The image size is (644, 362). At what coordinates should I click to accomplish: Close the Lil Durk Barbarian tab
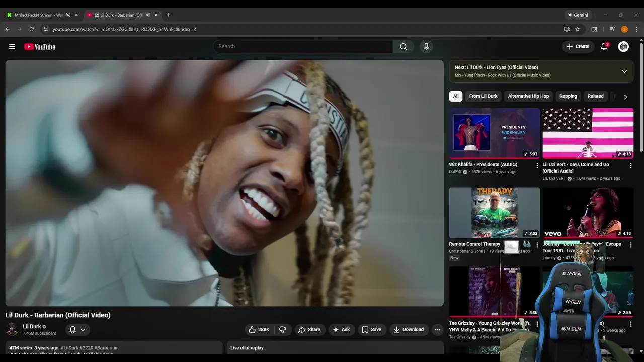coord(156,15)
